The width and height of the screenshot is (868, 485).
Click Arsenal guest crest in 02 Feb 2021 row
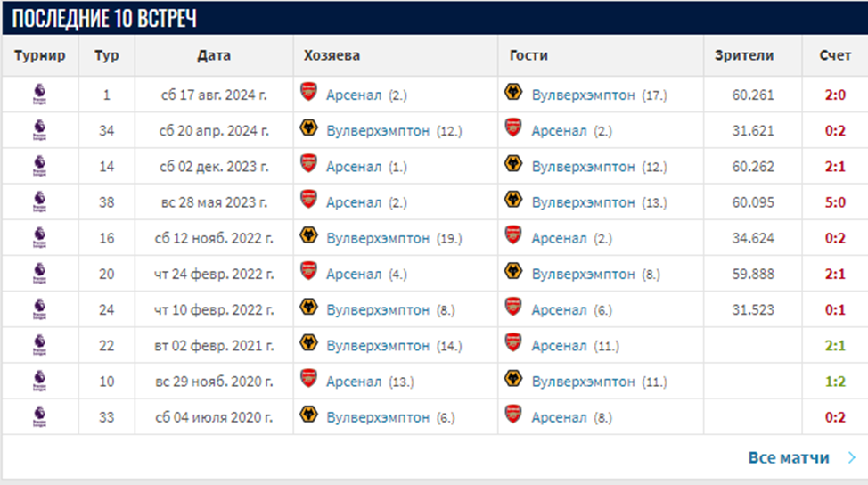[513, 344]
